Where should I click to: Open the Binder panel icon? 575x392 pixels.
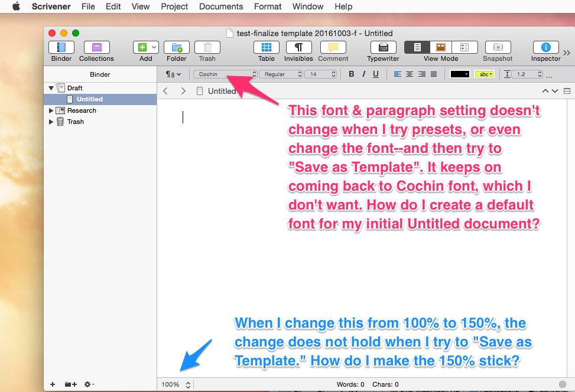pyautogui.click(x=61, y=47)
